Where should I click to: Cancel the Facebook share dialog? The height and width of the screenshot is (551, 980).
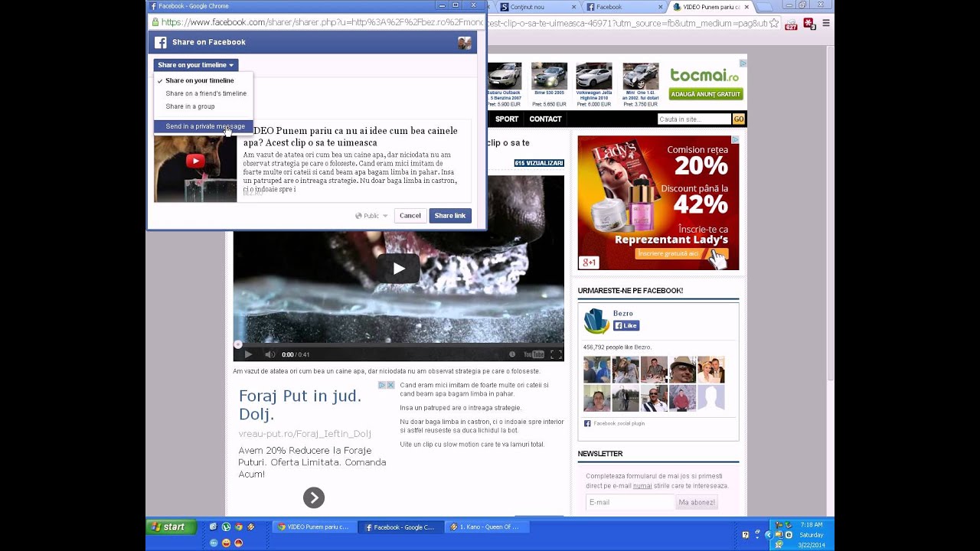410,216
